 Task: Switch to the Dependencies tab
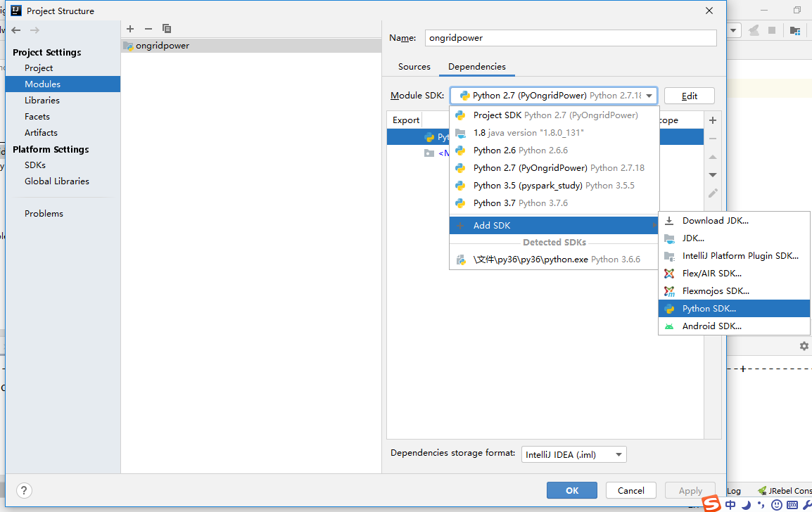pos(477,67)
